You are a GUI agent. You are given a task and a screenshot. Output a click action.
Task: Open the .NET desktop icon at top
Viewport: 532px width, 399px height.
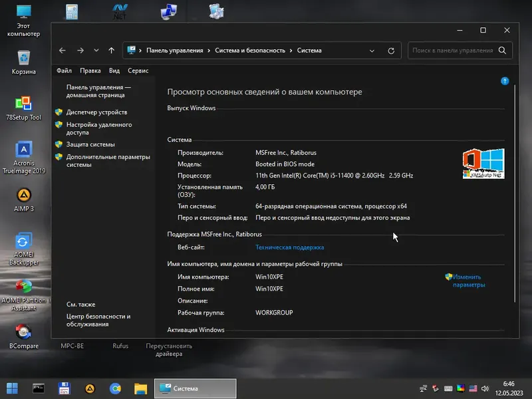120,12
